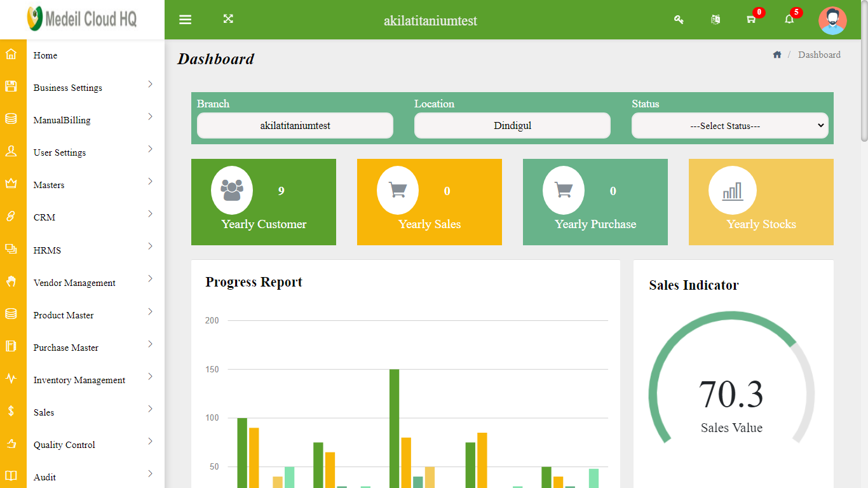Click the Location field Dindigul
The width and height of the screenshot is (868, 488).
[x=512, y=126]
